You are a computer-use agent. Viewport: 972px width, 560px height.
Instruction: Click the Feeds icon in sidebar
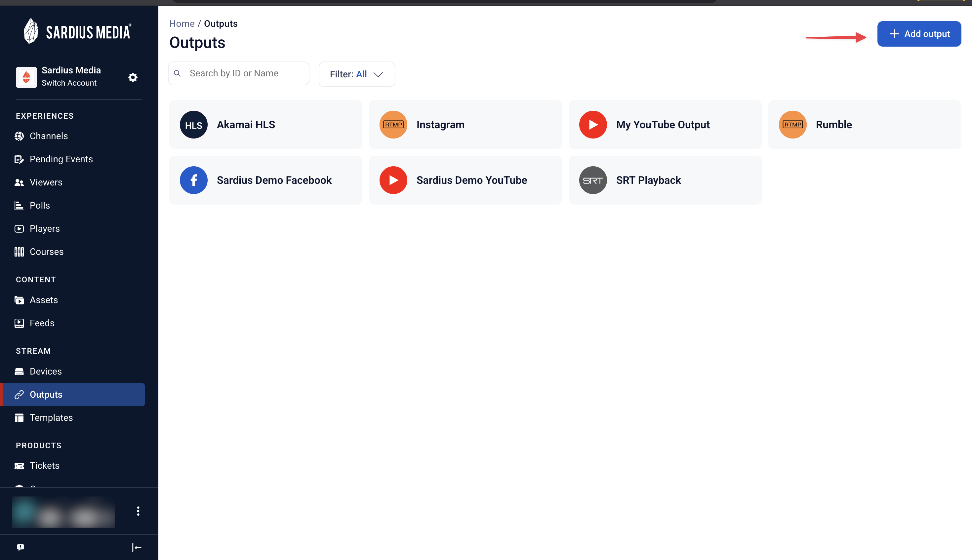(19, 323)
